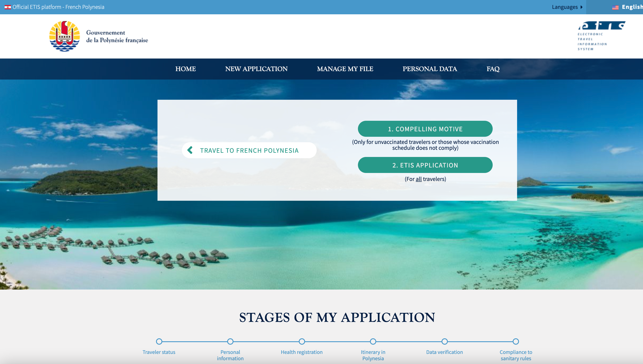This screenshot has width=643, height=364.
Task: Select the Data verification stage circle
Action: point(444,341)
